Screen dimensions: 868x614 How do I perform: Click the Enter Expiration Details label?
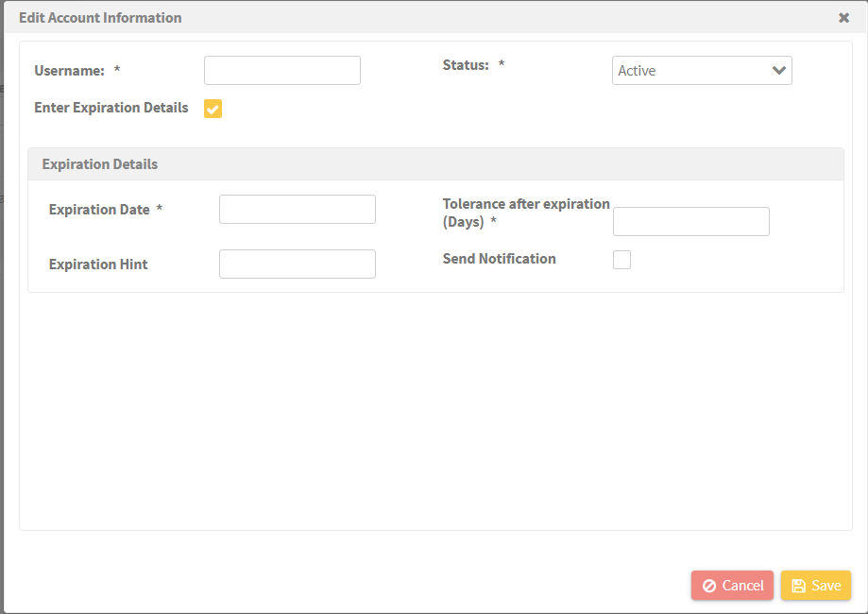111,108
